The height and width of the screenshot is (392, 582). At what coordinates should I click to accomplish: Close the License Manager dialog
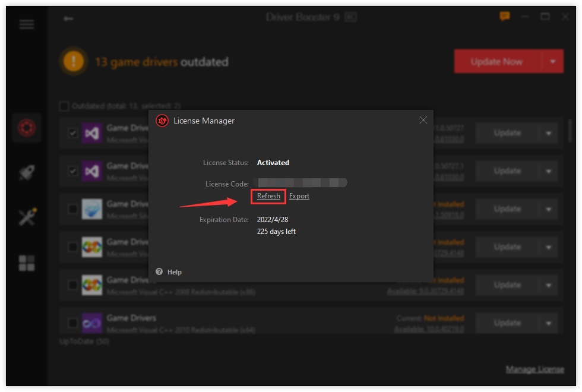(423, 120)
